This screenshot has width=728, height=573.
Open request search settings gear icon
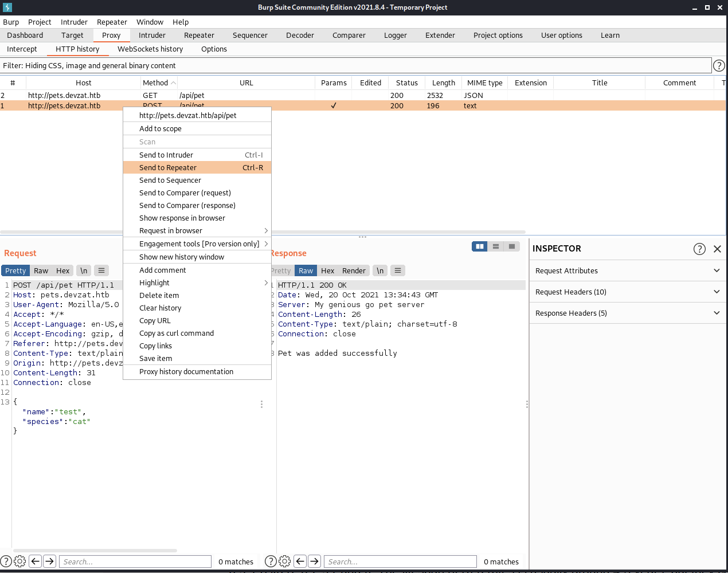click(x=19, y=562)
